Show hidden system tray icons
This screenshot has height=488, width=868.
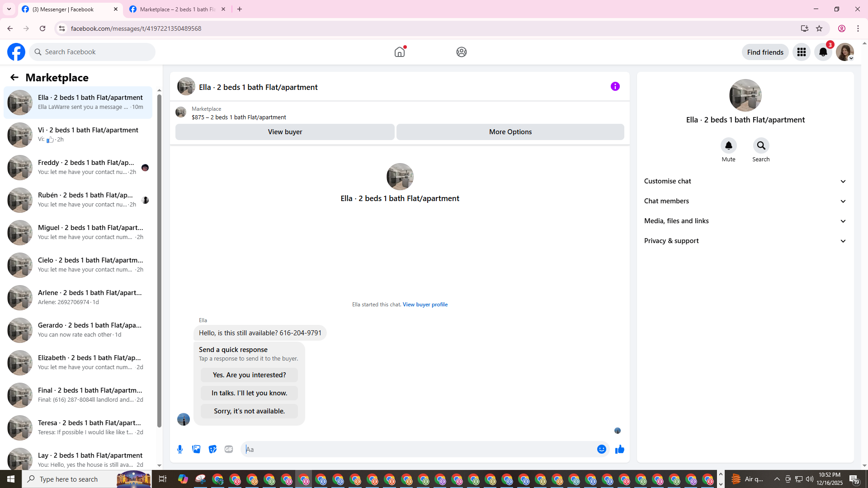[777, 479]
